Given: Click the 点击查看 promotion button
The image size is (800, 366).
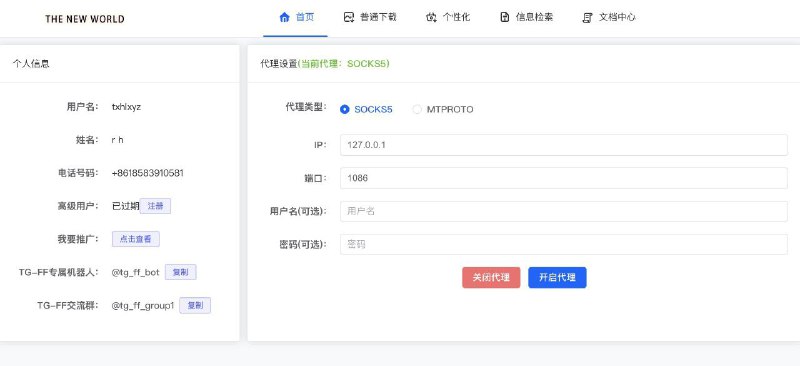Looking at the screenshot, I should (x=136, y=239).
